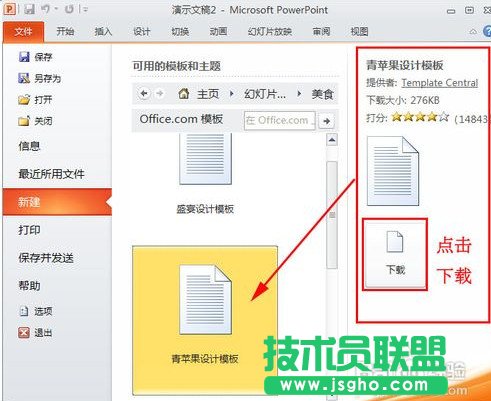The height and width of the screenshot is (401, 491).
Task: Choose 保存 in the backstage menu
Action: [x=35, y=57]
